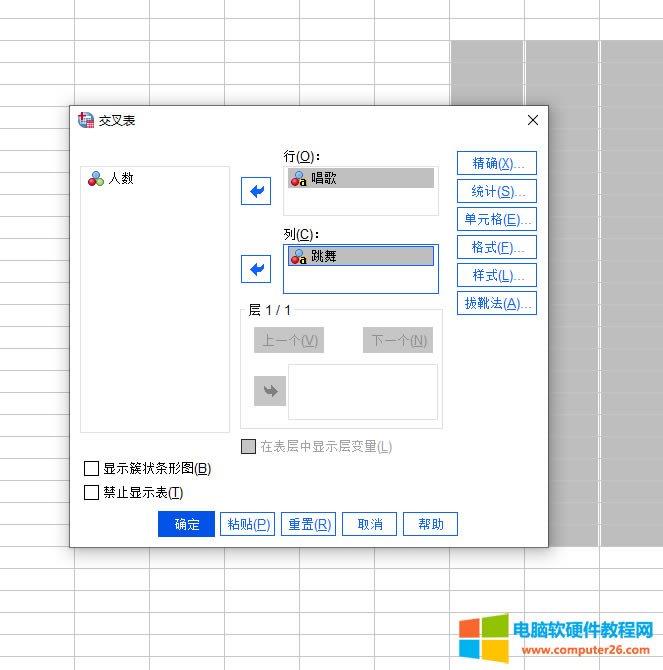Click 重置(R) to reset the dialog

(308, 524)
